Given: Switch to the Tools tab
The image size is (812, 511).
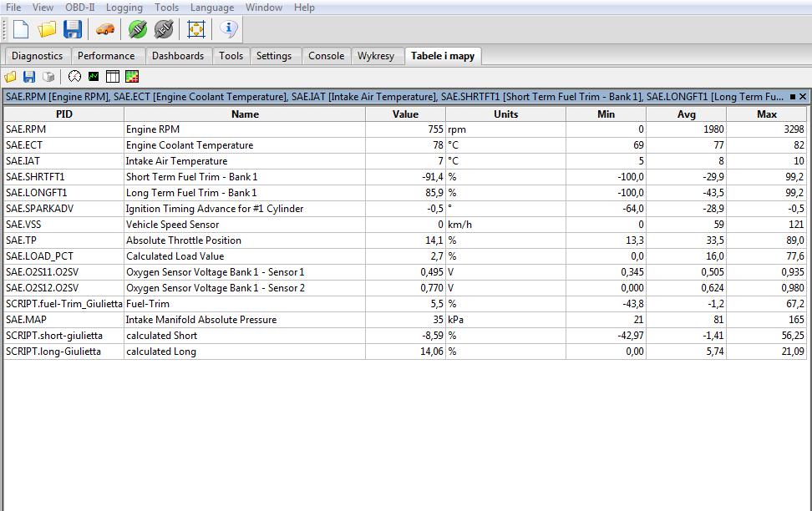Looking at the screenshot, I should tap(231, 56).
